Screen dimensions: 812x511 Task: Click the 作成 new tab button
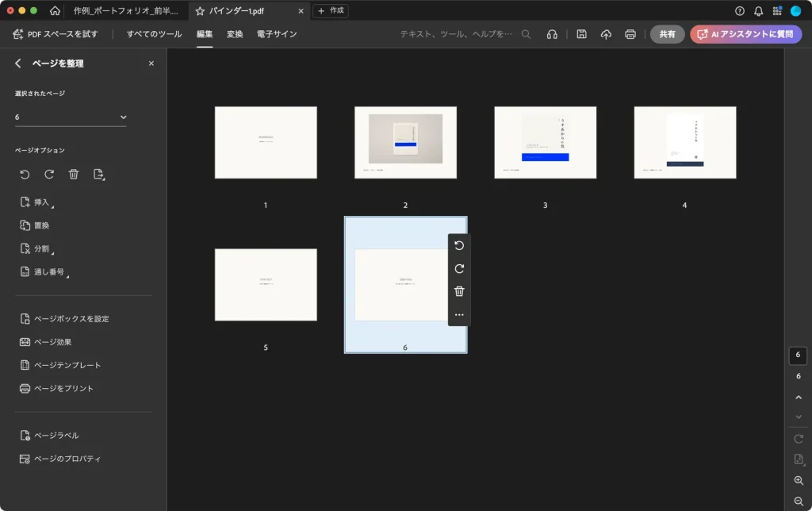click(331, 11)
